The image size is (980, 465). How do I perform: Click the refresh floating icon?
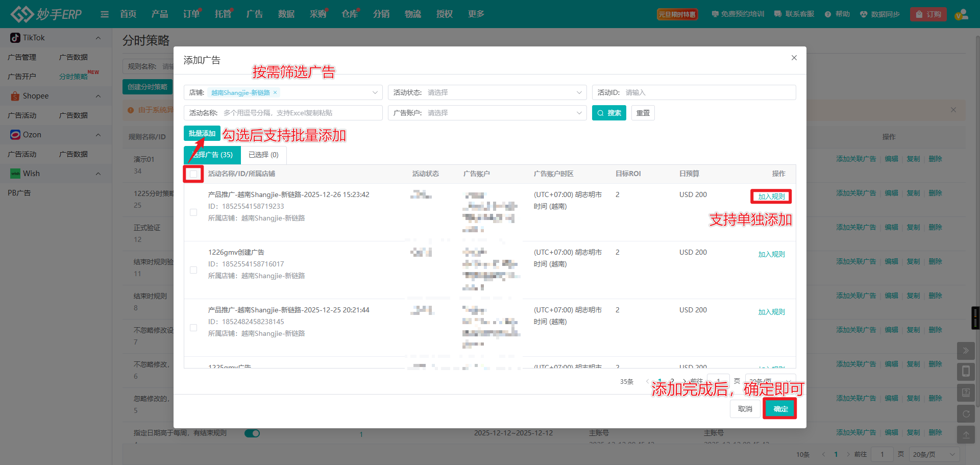966,414
